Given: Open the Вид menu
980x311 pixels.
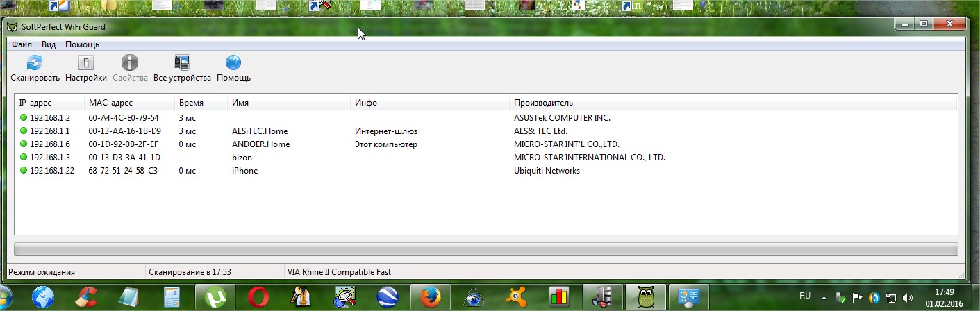Looking at the screenshot, I should (x=49, y=44).
